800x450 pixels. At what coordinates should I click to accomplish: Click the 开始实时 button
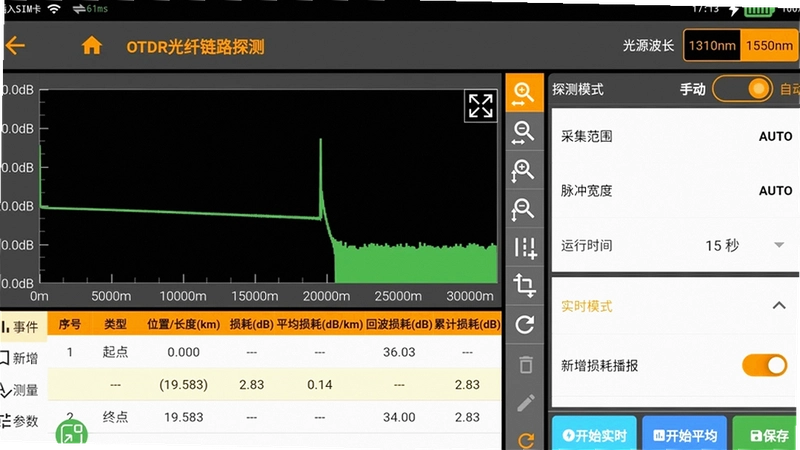tap(594, 435)
